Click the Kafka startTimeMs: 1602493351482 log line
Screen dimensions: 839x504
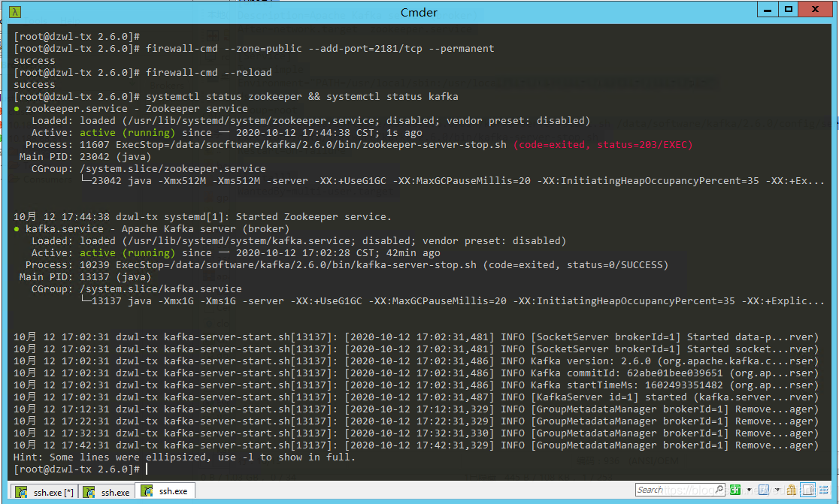pyautogui.click(x=416, y=385)
